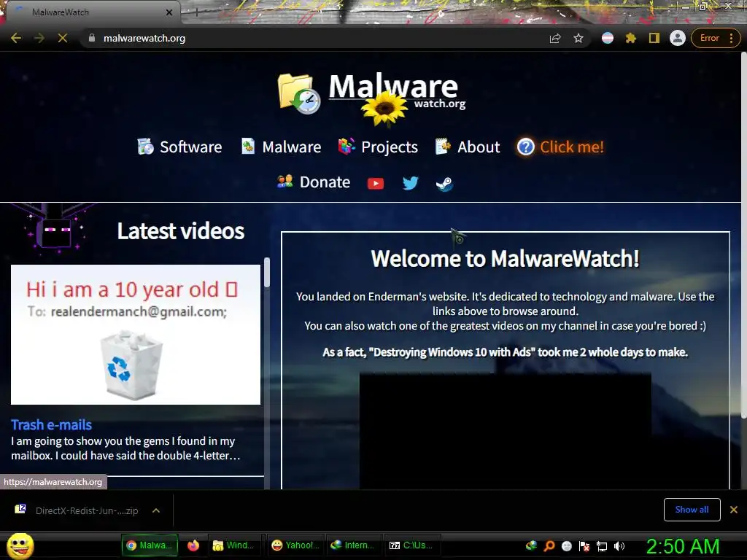Screen dimensions: 747x560
Task: Open the Twitter bird icon
Action: 410,183
